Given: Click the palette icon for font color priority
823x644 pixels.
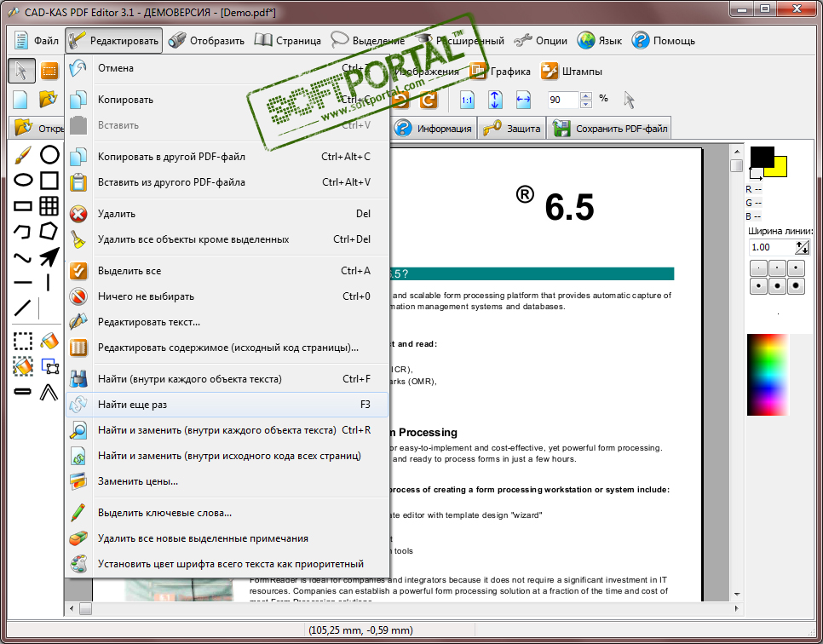Looking at the screenshot, I should point(78,564).
